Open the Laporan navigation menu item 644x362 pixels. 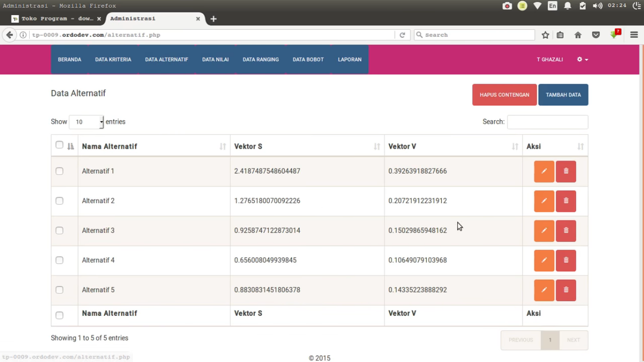coord(349,59)
